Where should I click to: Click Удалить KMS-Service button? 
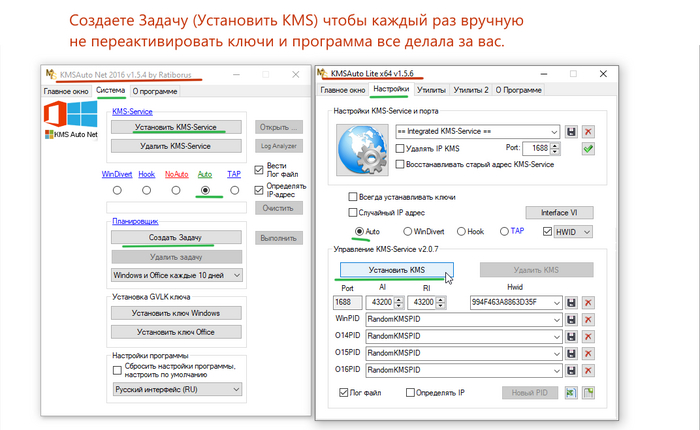[176, 146]
